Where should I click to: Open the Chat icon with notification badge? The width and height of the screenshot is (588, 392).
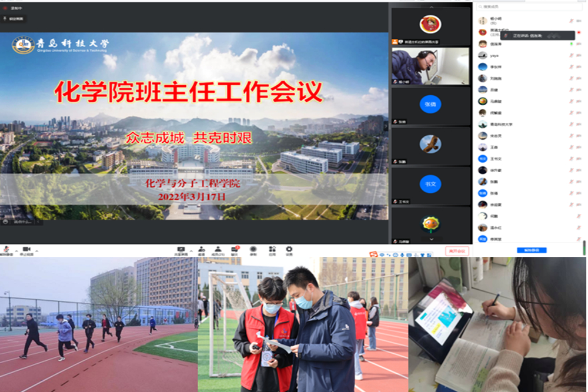(x=235, y=250)
